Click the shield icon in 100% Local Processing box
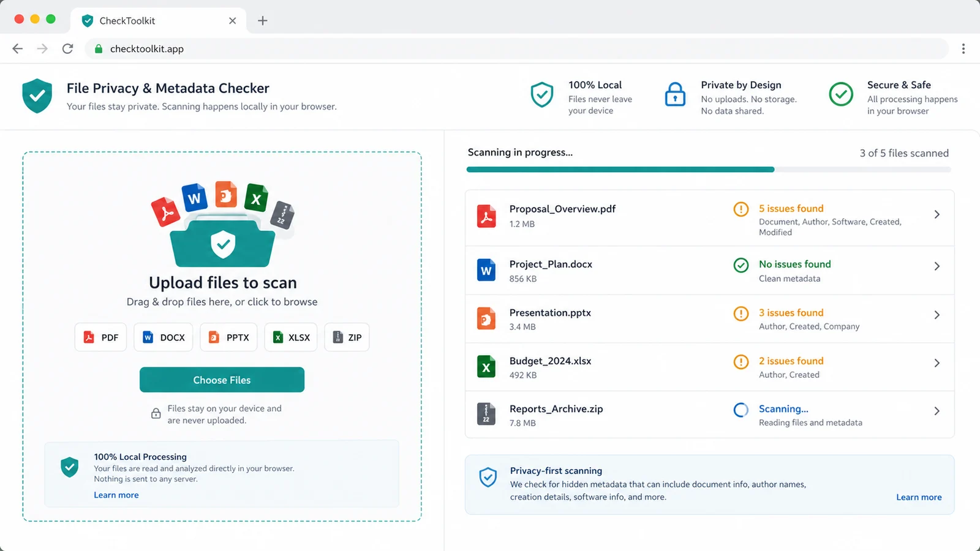Image resolution: width=980 pixels, height=551 pixels. click(70, 467)
